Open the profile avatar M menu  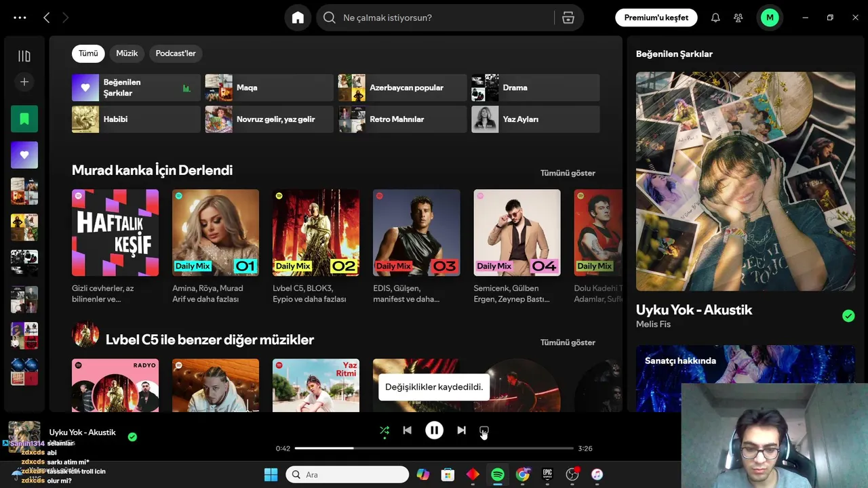click(x=770, y=18)
